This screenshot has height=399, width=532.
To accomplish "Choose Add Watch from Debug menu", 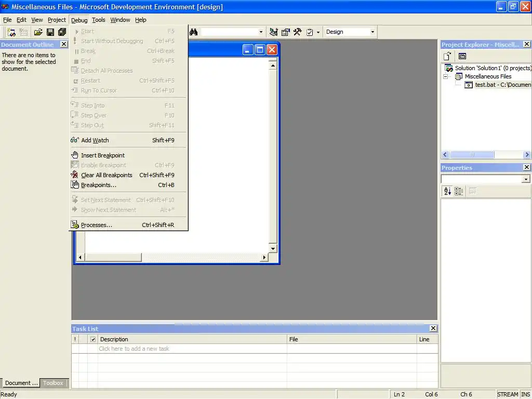I will click(x=128, y=140).
